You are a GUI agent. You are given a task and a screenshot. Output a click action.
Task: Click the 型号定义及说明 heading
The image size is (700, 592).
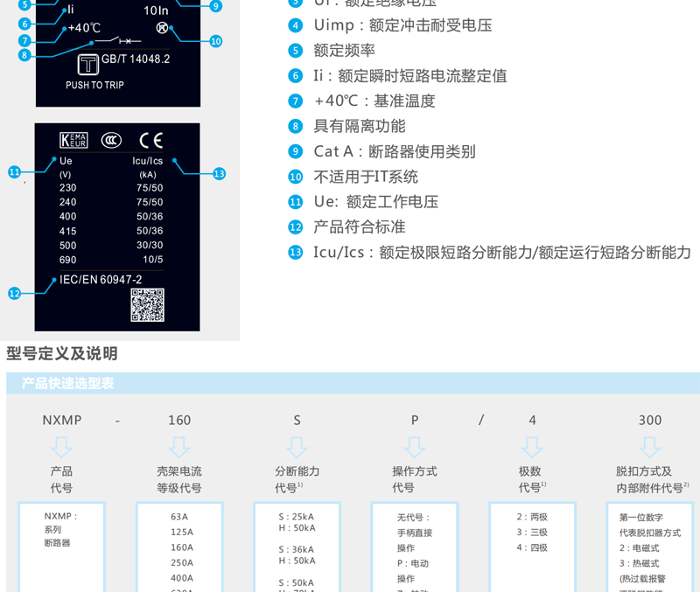click(x=62, y=353)
